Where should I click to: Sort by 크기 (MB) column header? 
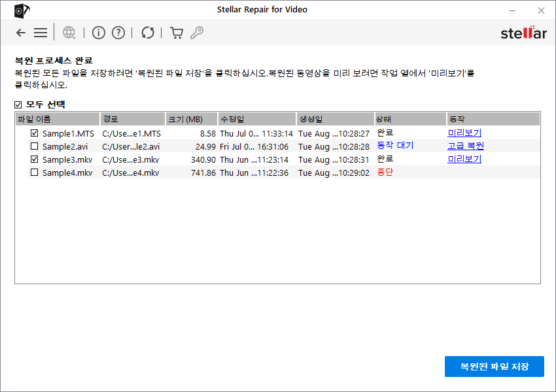(192, 119)
